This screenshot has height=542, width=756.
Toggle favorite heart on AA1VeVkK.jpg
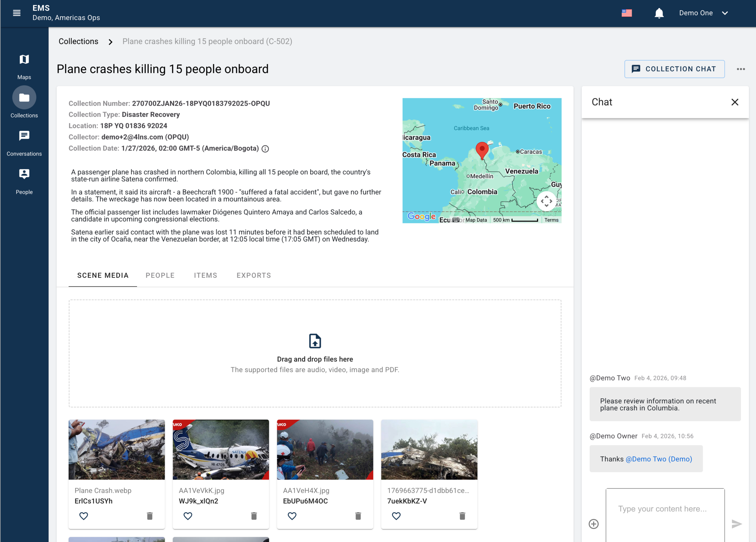188,516
